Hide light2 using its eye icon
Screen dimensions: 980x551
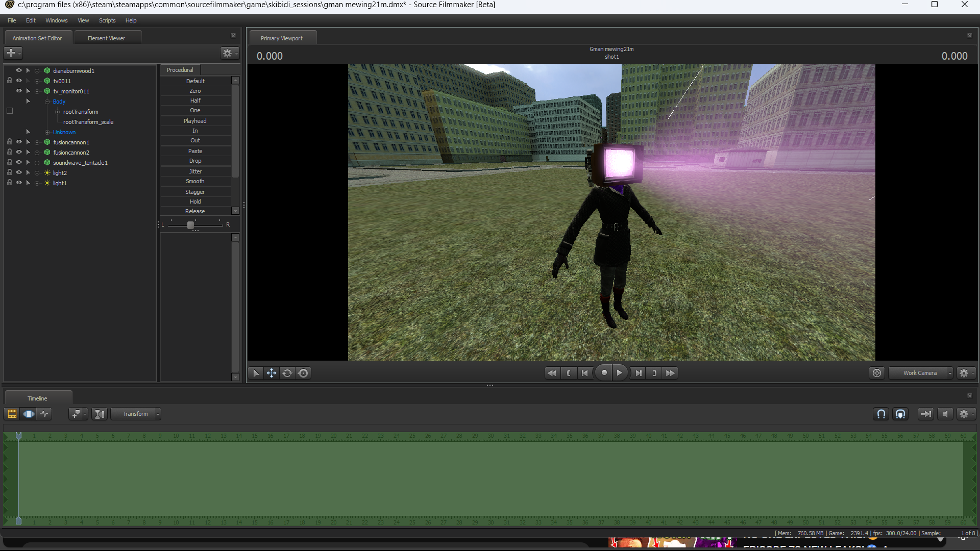19,172
